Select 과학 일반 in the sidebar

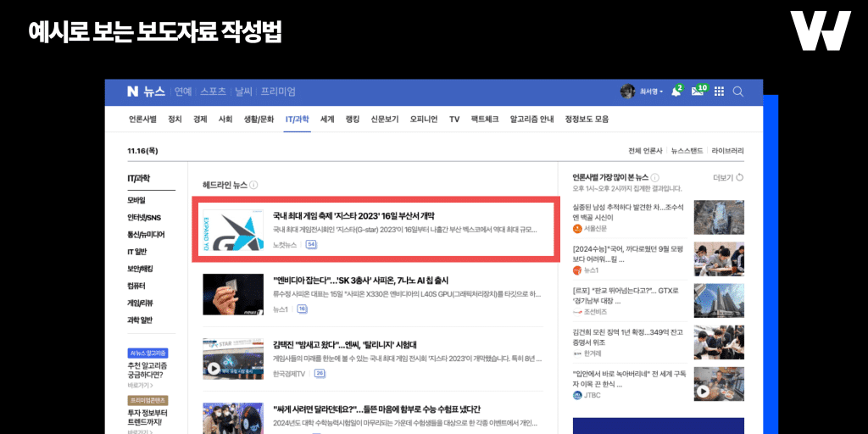[140, 320]
